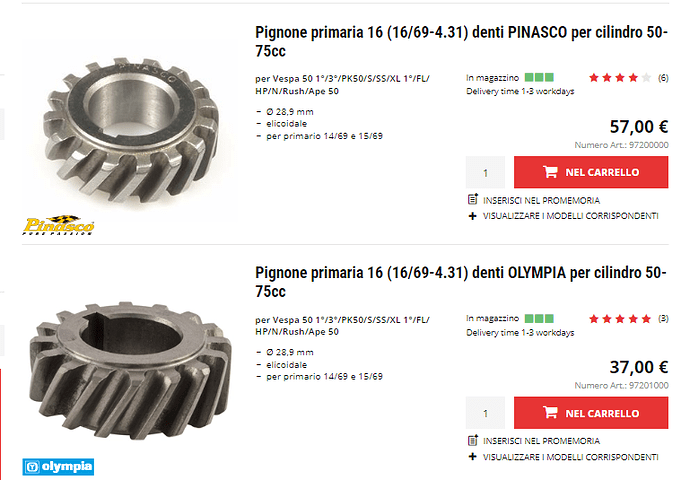690x480 pixels.
Task: Add the 57,00 € Pinasco pinion to cart
Action: tap(591, 172)
